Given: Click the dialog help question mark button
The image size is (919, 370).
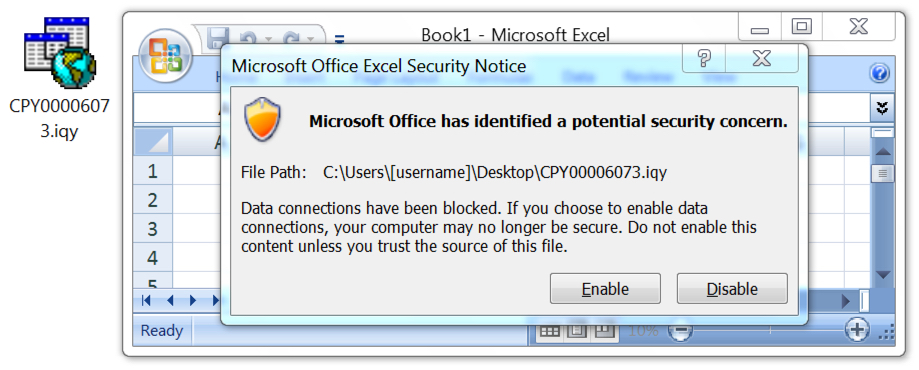Looking at the screenshot, I should (704, 59).
